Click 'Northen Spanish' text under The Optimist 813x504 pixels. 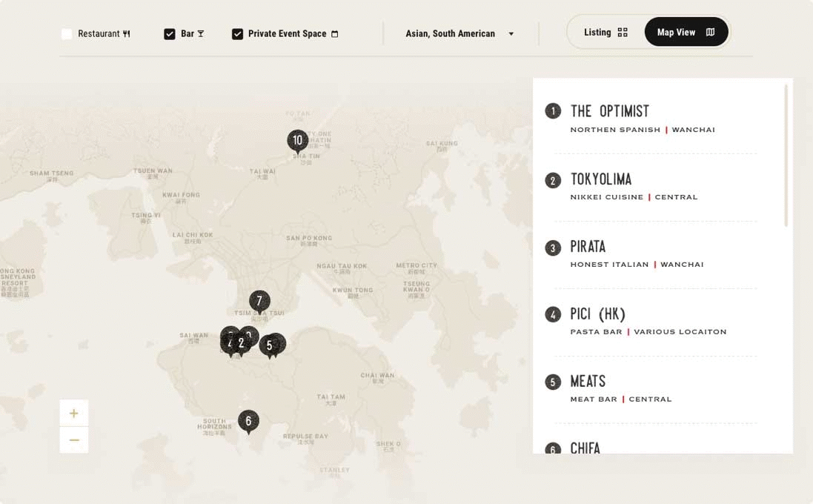coord(615,130)
